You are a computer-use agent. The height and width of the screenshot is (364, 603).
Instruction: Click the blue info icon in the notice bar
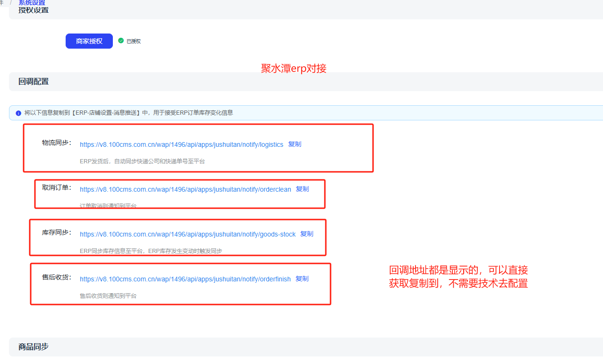(x=18, y=113)
